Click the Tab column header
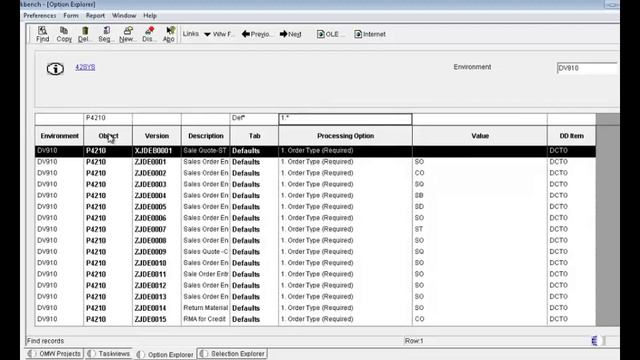The image size is (640, 360). (254, 136)
